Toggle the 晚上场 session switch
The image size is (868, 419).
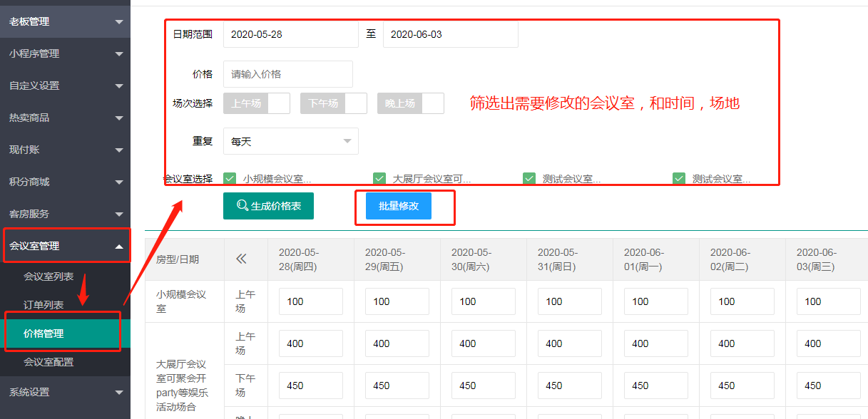[x=411, y=103]
